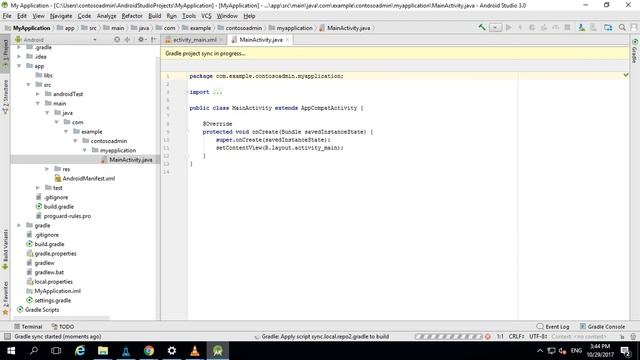The image size is (640, 360).
Task: Select proguard-rules.pro file
Action: pyautogui.click(x=67, y=216)
